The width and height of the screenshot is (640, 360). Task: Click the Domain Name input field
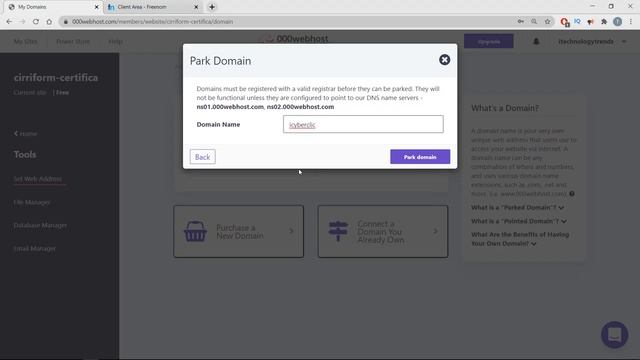coord(363,124)
